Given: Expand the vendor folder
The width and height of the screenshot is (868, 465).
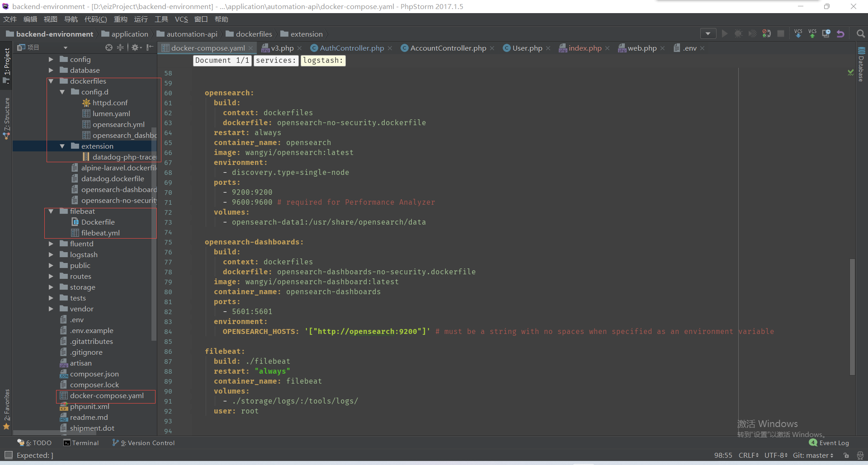Looking at the screenshot, I should tap(51, 309).
